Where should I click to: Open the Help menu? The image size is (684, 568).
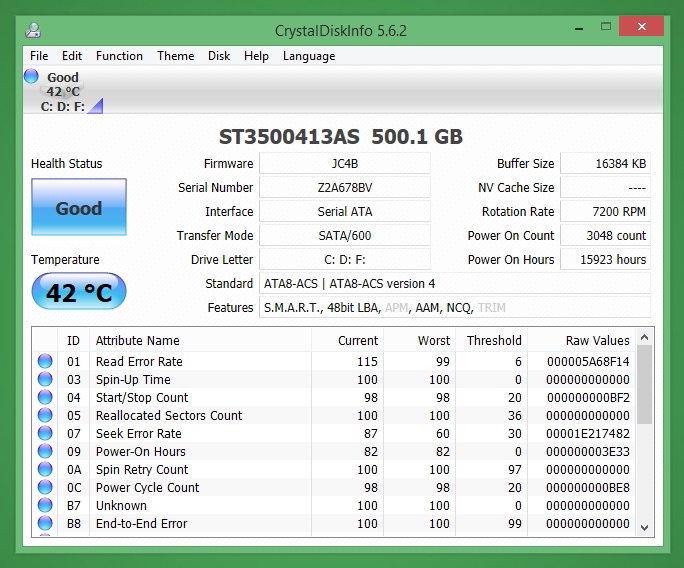pos(256,56)
